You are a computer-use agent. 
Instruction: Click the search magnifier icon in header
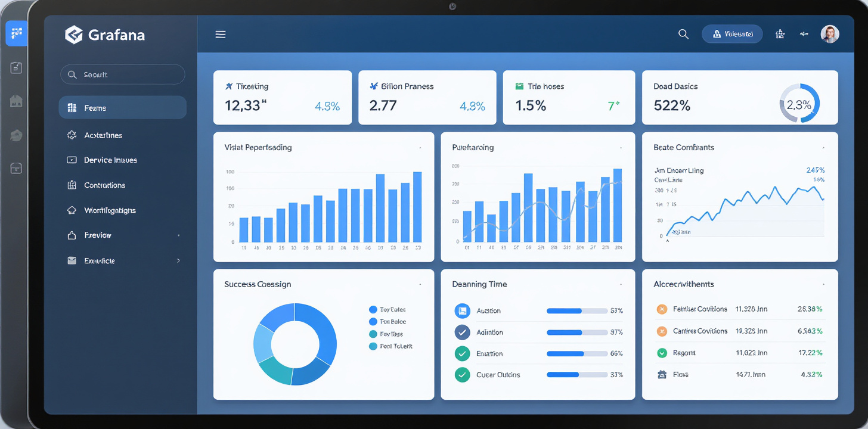coord(683,35)
